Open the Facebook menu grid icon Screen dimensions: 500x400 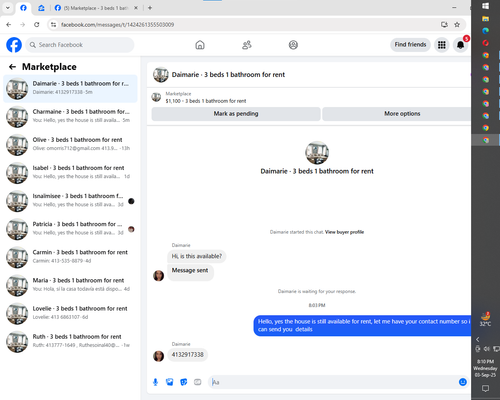click(x=442, y=45)
